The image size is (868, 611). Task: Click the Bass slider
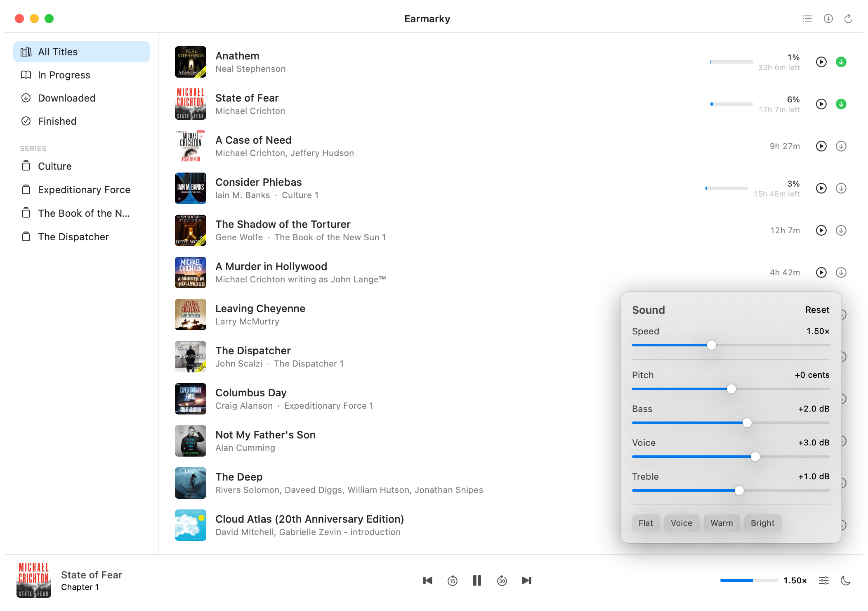731,423
